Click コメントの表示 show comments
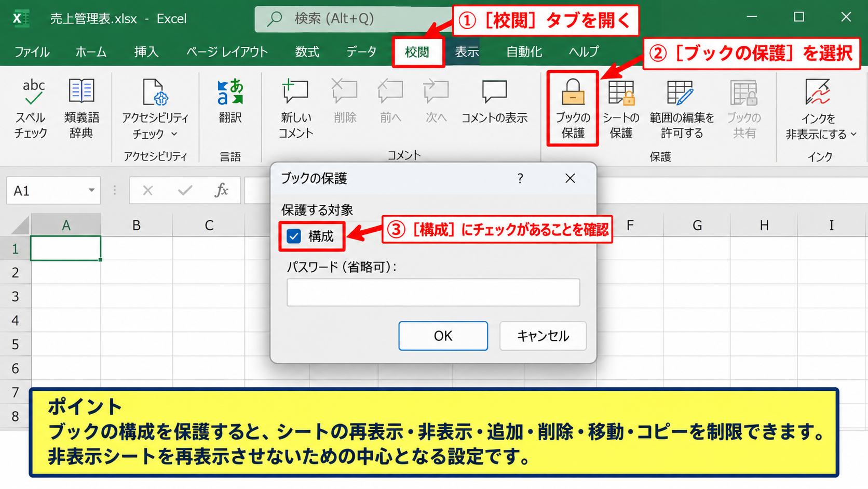 (x=494, y=102)
